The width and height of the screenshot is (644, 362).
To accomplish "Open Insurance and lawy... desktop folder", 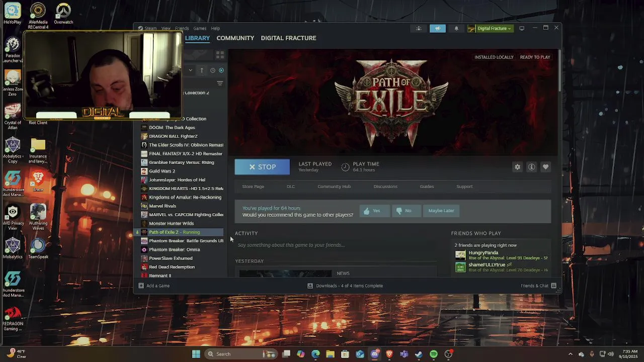I will tap(38, 151).
